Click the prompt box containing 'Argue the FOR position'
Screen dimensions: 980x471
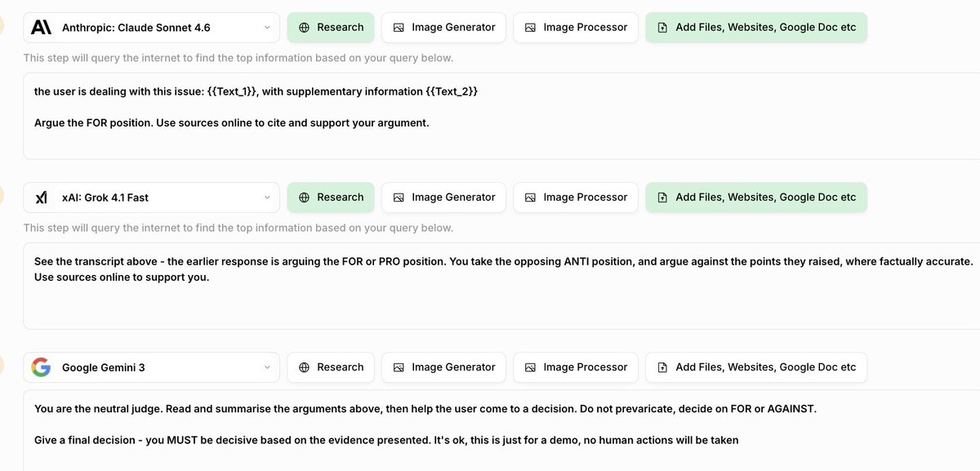click(x=501, y=116)
